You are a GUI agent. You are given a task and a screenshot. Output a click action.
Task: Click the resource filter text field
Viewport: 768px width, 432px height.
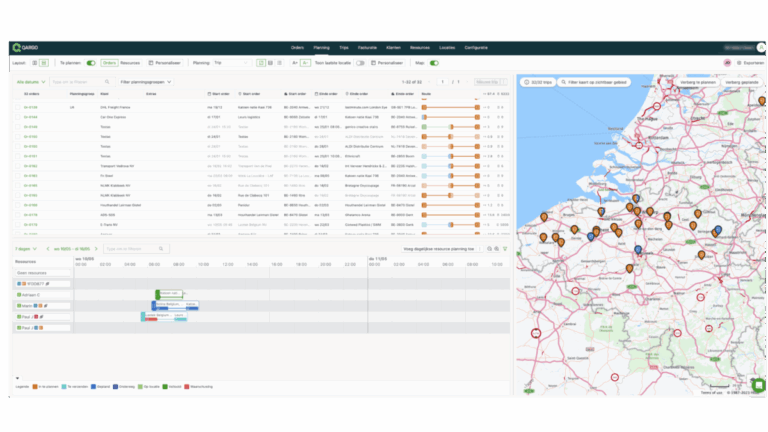click(x=136, y=249)
